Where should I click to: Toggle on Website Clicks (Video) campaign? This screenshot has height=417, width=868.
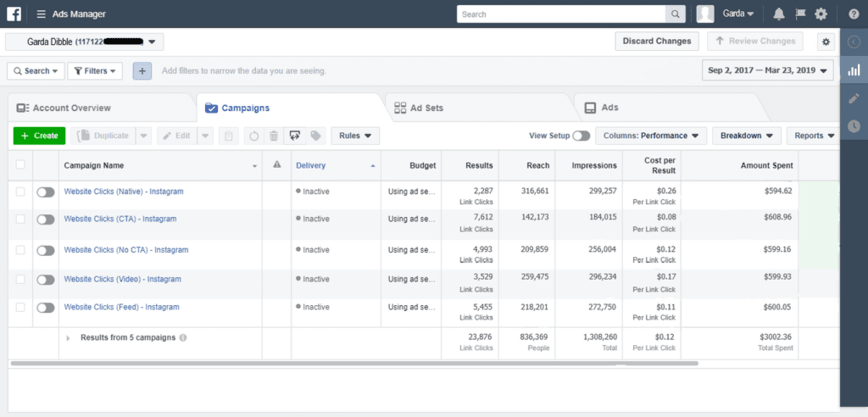(x=46, y=280)
